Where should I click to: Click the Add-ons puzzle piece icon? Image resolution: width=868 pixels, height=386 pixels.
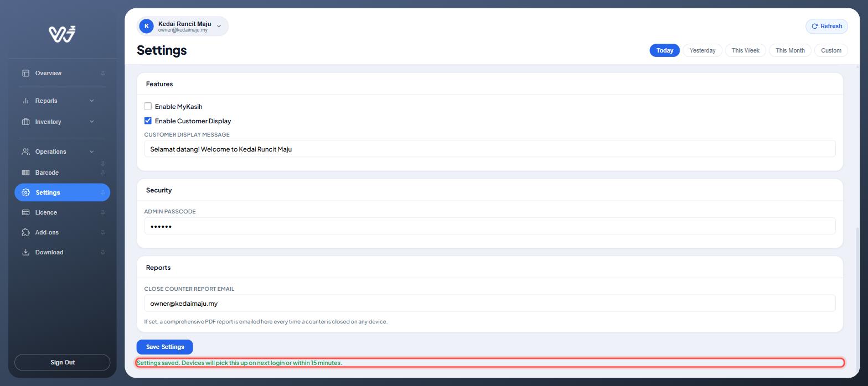(25, 232)
